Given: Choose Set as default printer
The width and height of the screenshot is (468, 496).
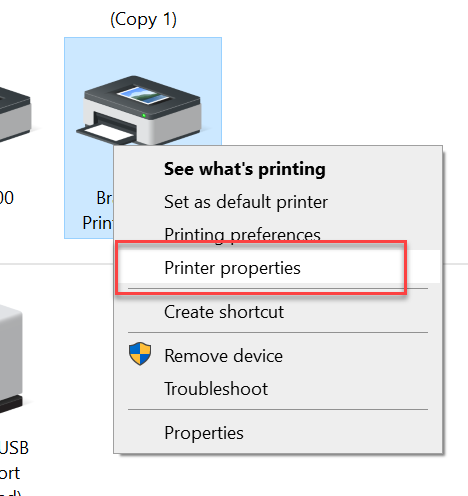Looking at the screenshot, I should tap(246, 202).
